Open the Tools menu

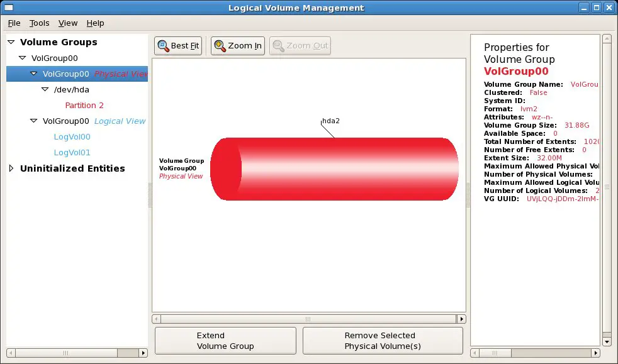pyautogui.click(x=39, y=23)
